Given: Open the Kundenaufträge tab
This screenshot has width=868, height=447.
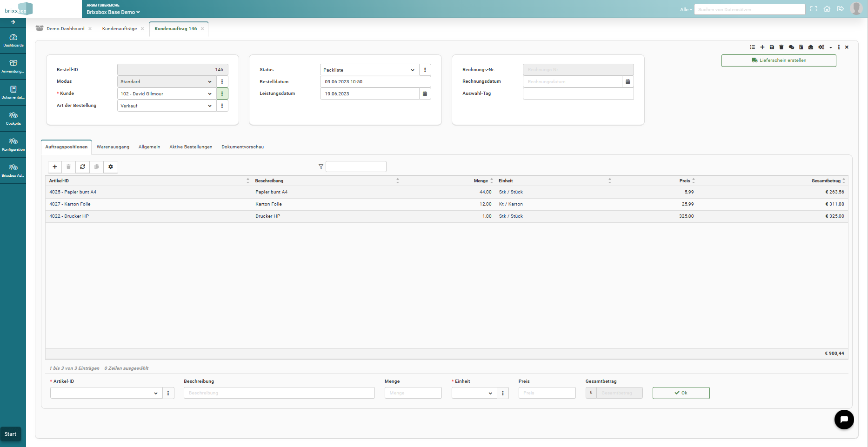Looking at the screenshot, I should (120, 29).
